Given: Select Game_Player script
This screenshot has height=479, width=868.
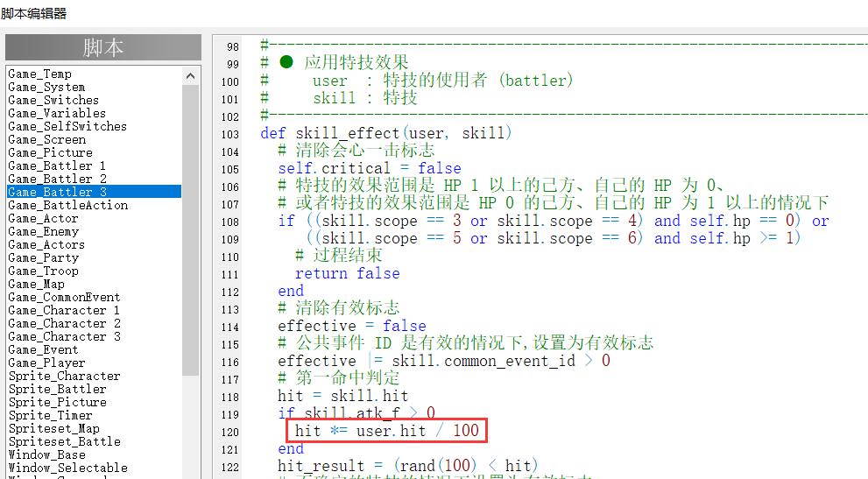Looking at the screenshot, I should pos(46,363).
